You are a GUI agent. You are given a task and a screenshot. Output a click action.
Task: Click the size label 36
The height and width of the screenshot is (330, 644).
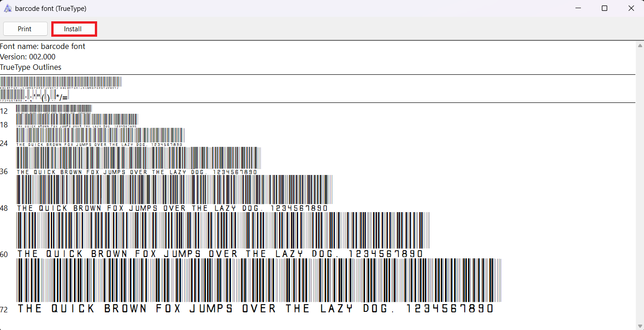coord(4,171)
